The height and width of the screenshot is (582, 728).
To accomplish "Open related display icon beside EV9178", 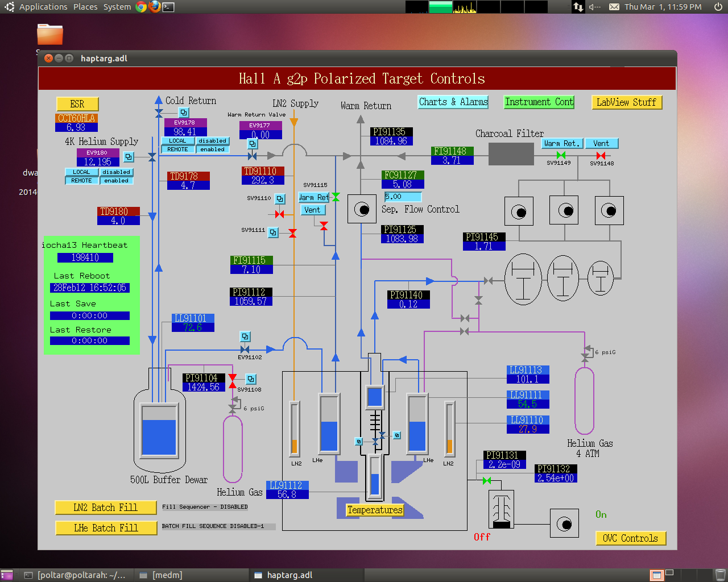I will point(184,113).
